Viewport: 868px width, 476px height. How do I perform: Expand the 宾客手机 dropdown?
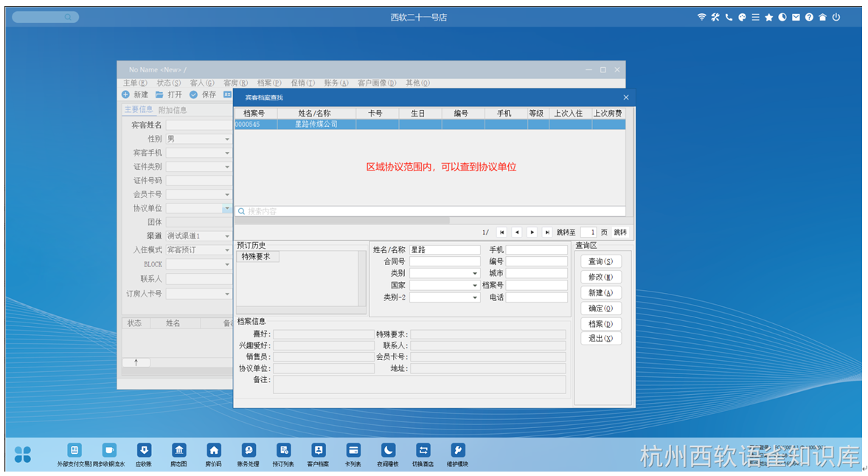(227, 153)
